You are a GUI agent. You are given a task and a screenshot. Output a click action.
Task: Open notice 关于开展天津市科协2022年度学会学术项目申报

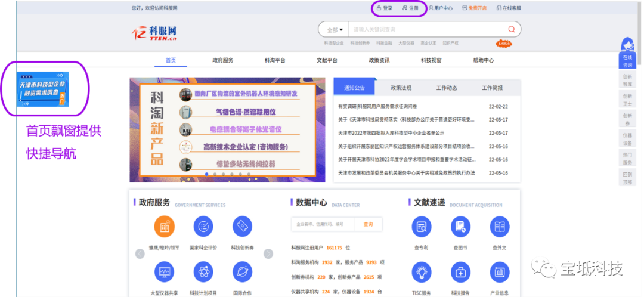(x=407, y=159)
